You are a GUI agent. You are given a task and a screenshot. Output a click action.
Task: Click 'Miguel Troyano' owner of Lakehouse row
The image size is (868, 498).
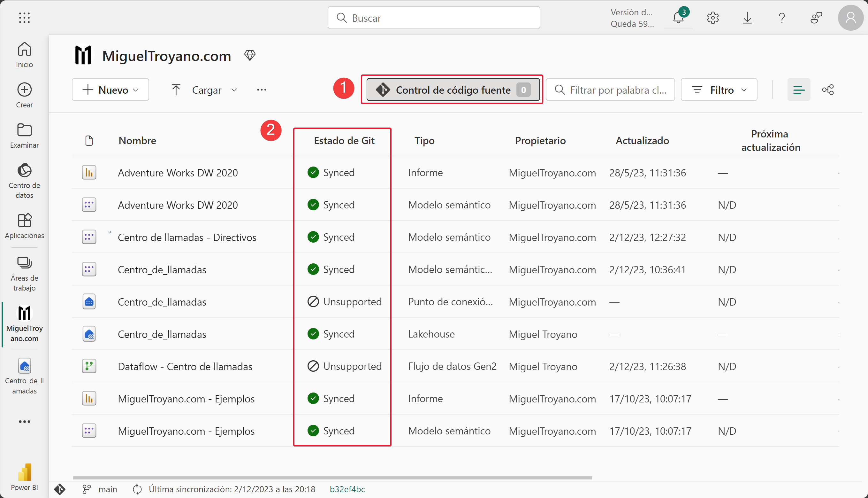click(543, 334)
